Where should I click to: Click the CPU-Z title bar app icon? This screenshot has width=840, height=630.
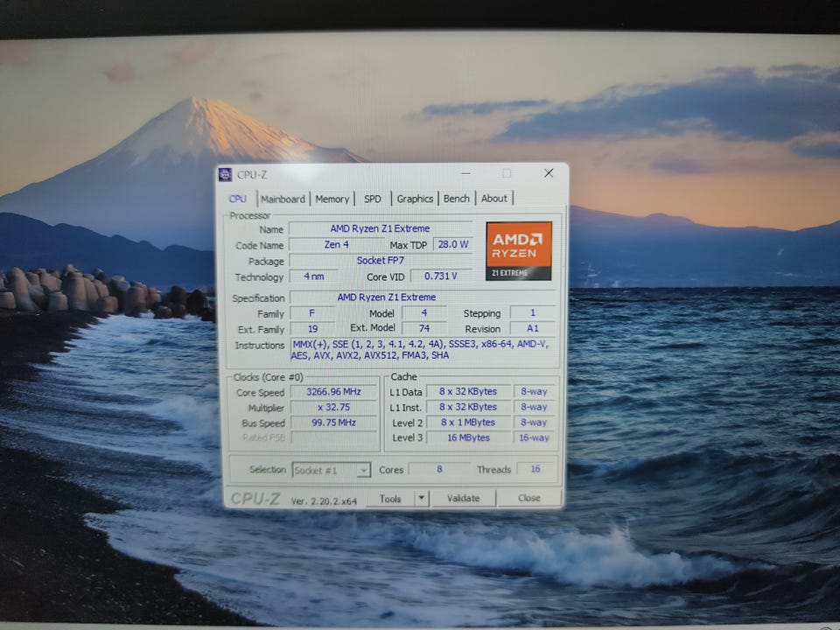click(226, 175)
